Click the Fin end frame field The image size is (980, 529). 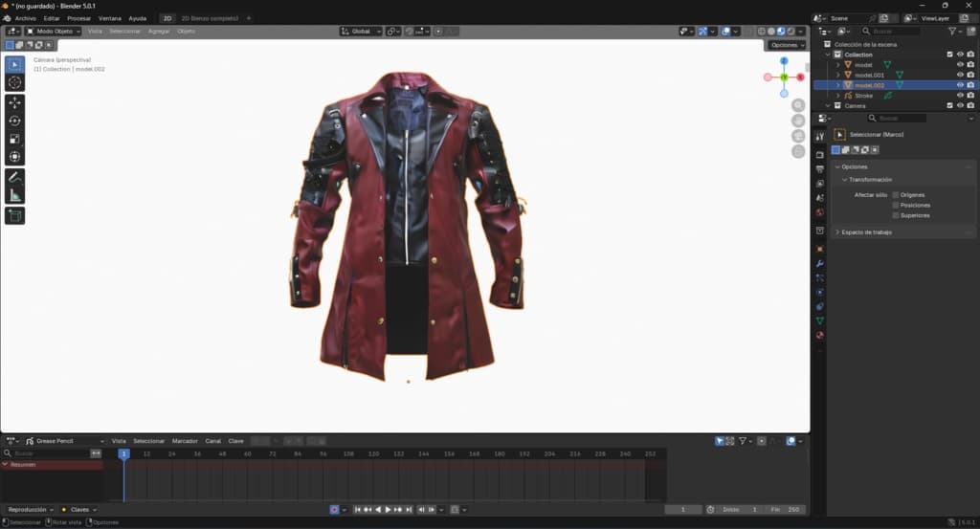pos(787,509)
